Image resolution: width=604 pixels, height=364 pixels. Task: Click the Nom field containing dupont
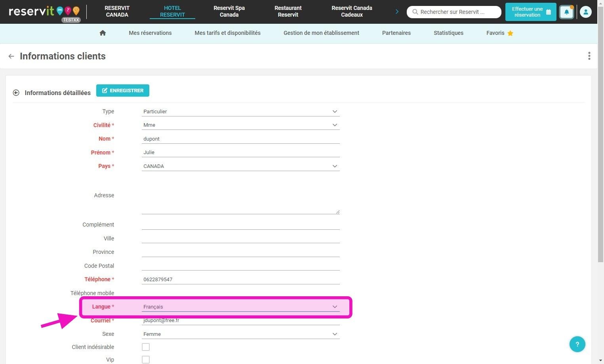241,139
